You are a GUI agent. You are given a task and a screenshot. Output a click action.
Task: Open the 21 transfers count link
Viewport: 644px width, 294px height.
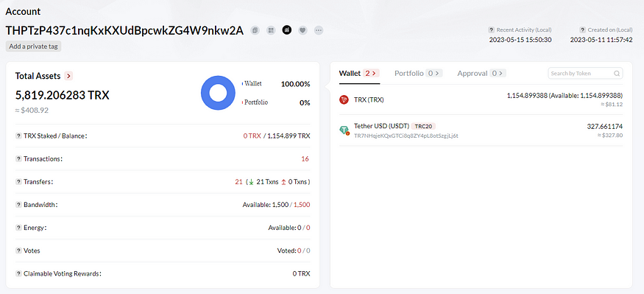click(238, 182)
